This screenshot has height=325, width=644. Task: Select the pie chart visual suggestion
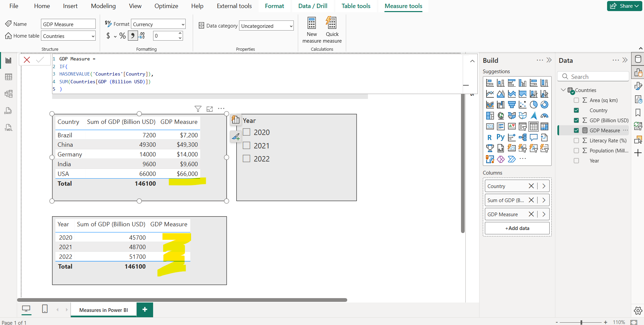(534, 104)
